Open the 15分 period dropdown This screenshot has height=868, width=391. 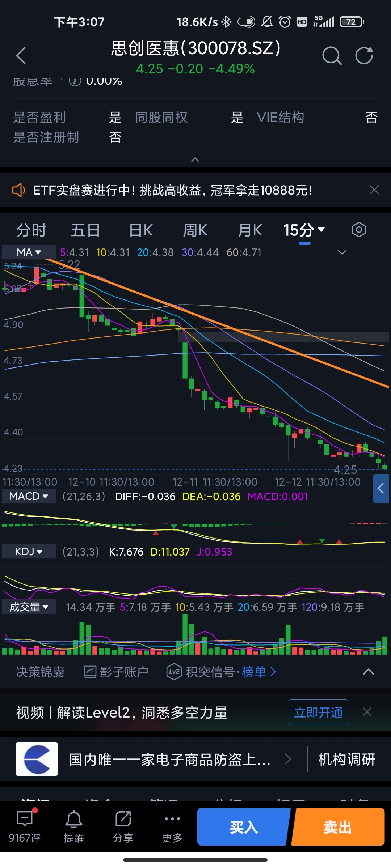pos(304,230)
